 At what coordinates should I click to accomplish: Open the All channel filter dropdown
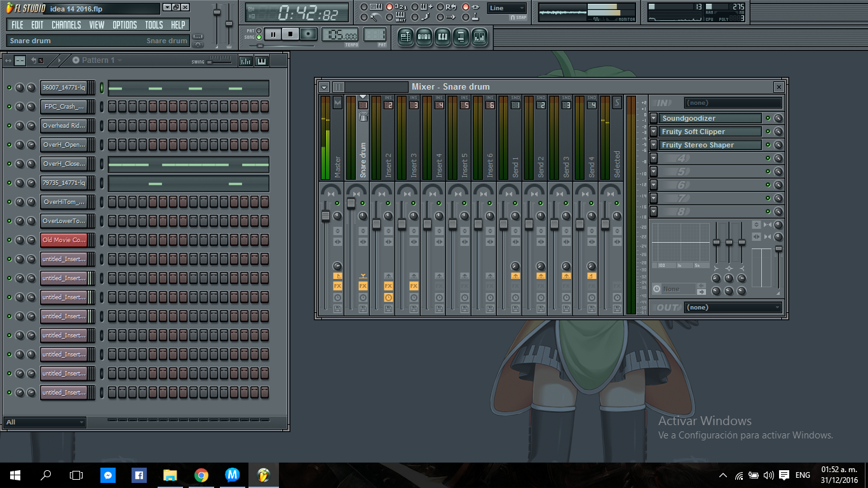[44, 422]
